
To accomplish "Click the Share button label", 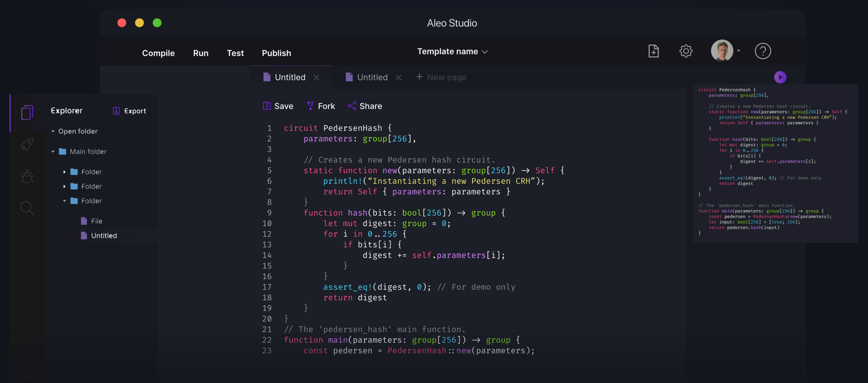I will [370, 106].
